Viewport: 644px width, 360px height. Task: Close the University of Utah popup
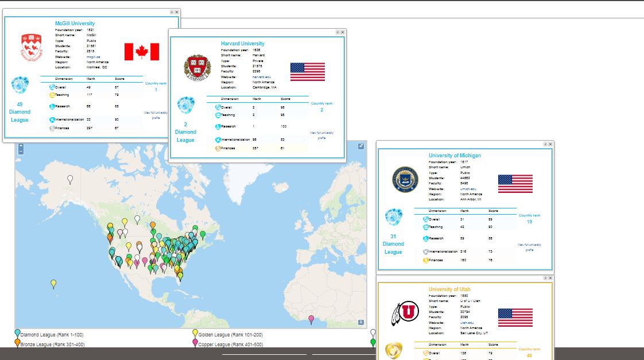coord(550,278)
